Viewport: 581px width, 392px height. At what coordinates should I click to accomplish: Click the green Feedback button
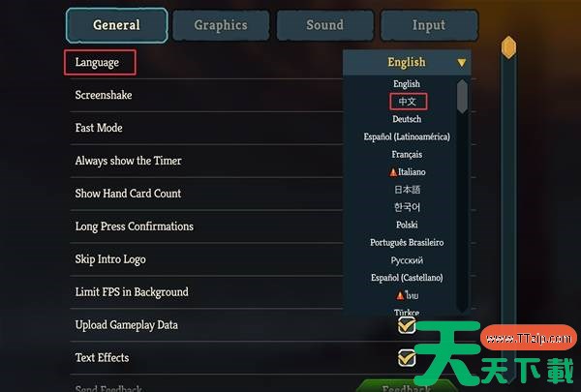click(x=406, y=386)
